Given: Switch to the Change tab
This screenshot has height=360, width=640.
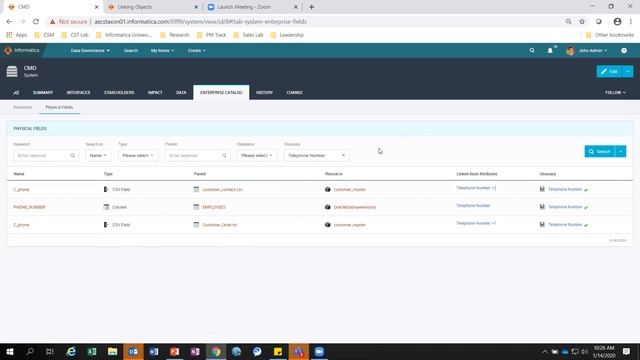Looking at the screenshot, I should (x=294, y=93).
